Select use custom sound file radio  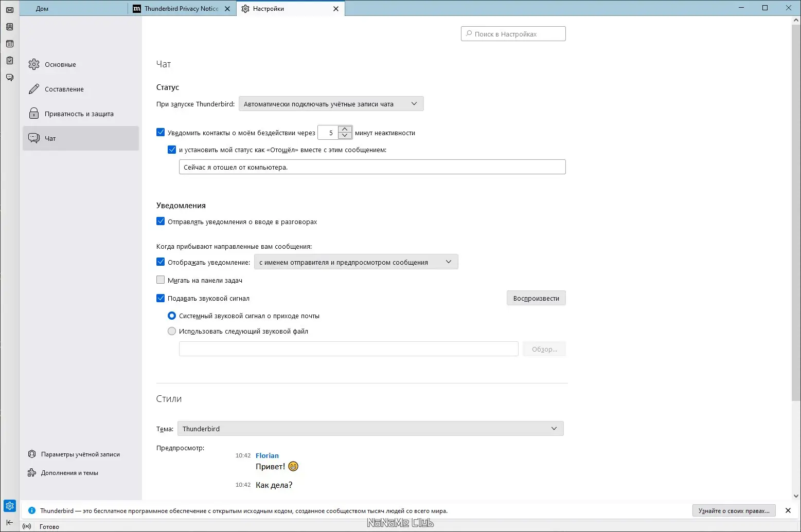pos(172,331)
